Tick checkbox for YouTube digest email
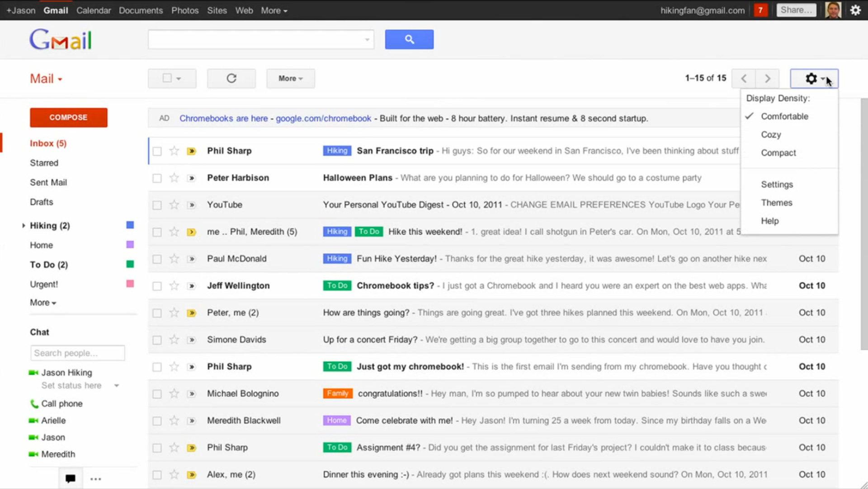Image resolution: width=868 pixels, height=489 pixels. pyautogui.click(x=157, y=205)
